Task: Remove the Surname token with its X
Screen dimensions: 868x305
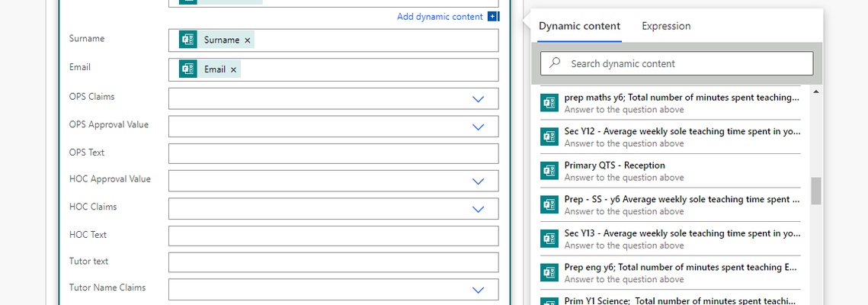Action: coord(248,40)
